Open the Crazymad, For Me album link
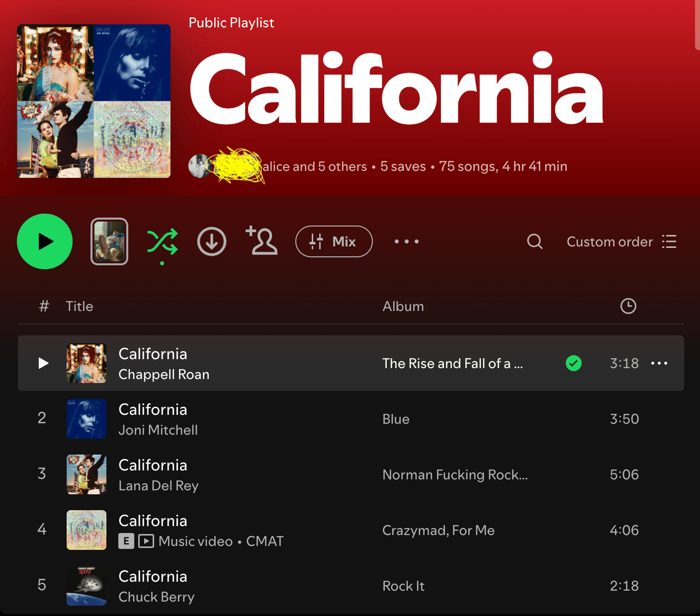This screenshot has height=616, width=700. [438, 531]
